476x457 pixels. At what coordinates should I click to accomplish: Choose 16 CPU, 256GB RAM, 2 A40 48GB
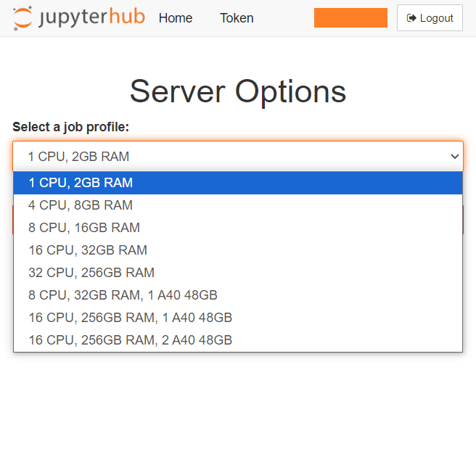[x=130, y=340]
